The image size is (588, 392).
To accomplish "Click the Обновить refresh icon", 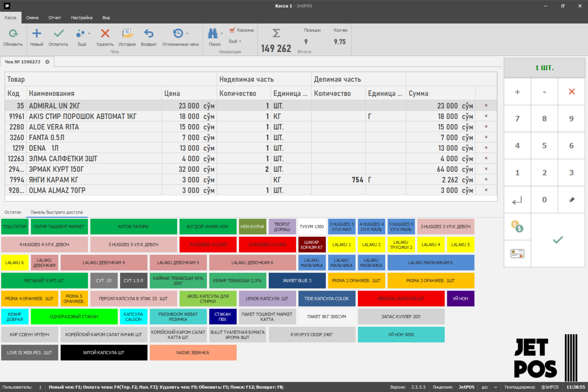I will tap(13, 34).
